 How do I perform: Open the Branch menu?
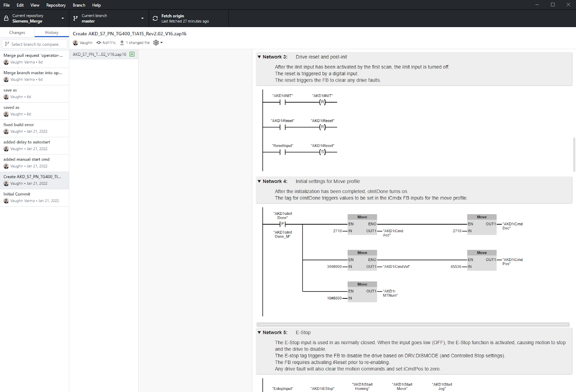point(79,5)
